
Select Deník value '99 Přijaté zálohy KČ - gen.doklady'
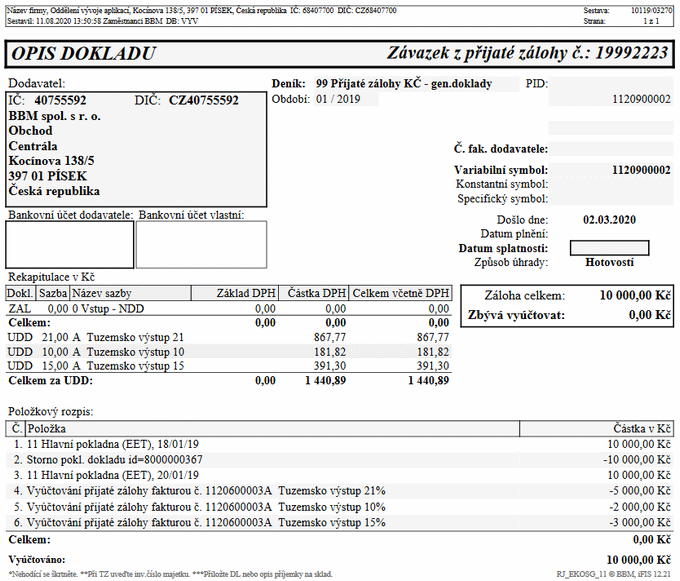(x=404, y=84)
